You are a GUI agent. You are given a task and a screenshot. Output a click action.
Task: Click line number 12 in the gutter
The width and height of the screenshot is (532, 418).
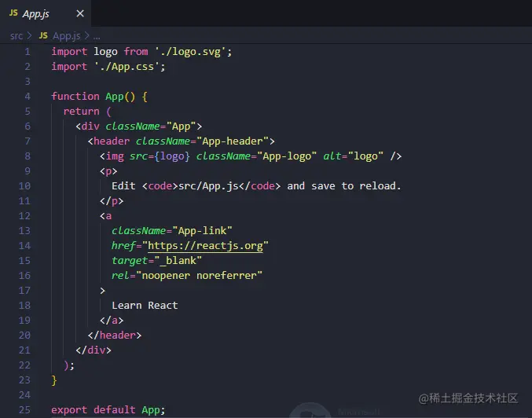[x=24, y=216]
